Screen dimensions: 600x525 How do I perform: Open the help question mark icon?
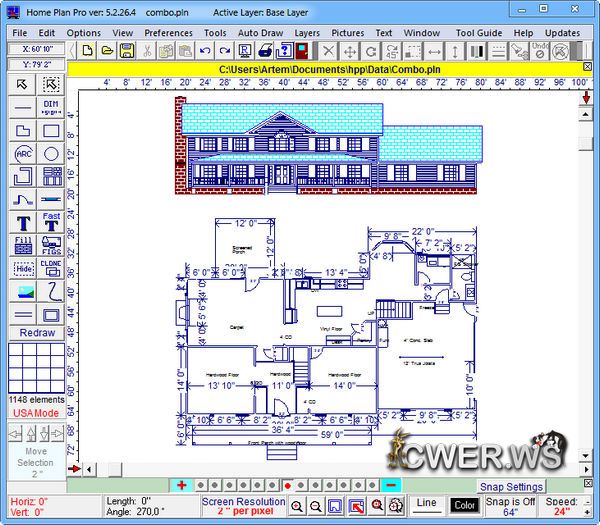(284, 51)
